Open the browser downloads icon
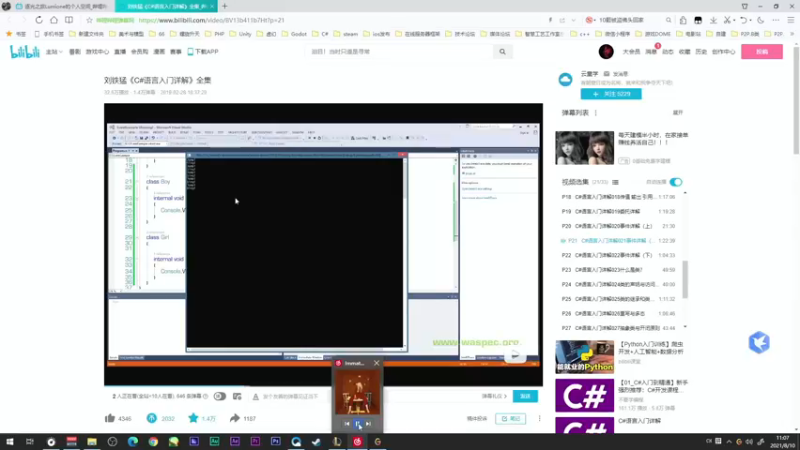Viewport: 800px width, 450px height. click(713, 20)
